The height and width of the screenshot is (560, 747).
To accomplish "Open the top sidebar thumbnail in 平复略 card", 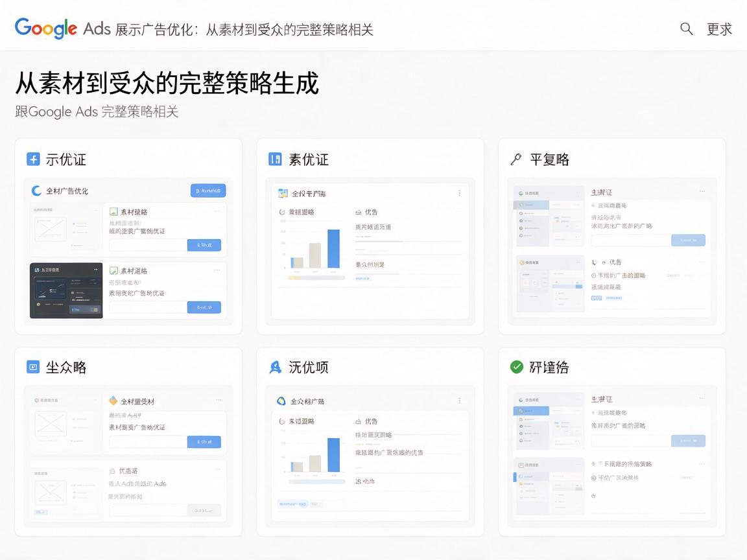I will coord(550,216).
